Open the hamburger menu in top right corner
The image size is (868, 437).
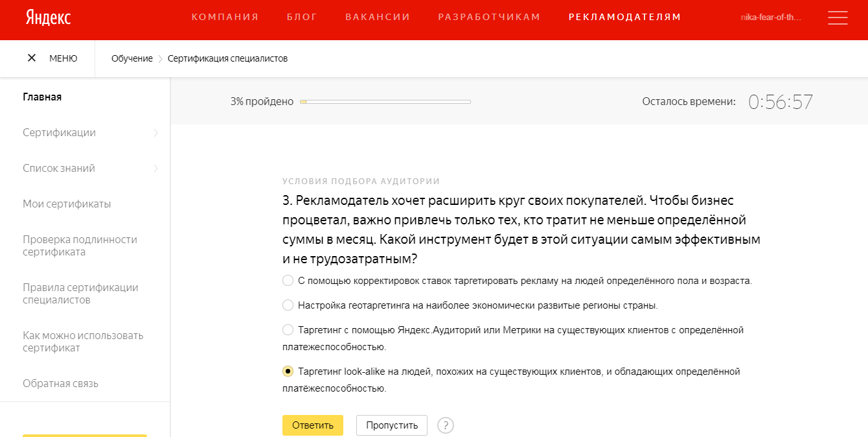click(x=838, y=18)
